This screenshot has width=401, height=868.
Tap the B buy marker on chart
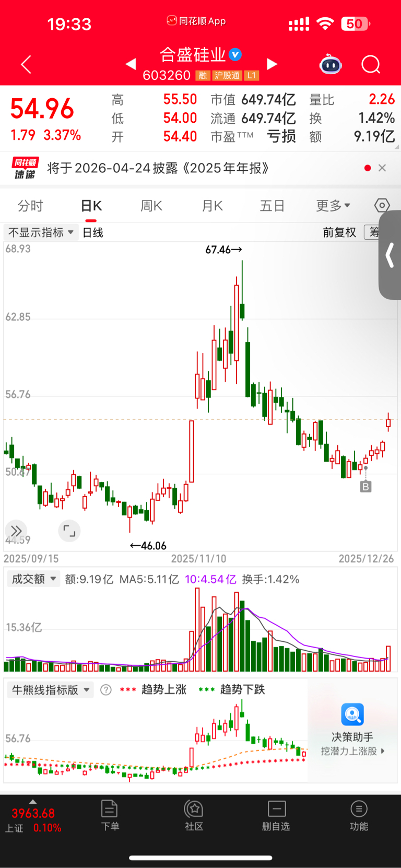pos(365,487)
